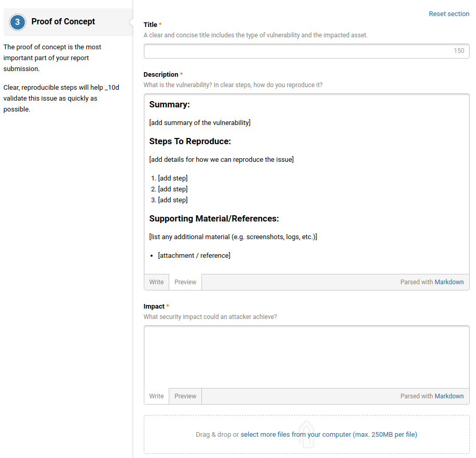The width and height of the screenshot is (476, 458).
Task: Switch to Preview tab under Description
Action: click(x=185, y=282)
